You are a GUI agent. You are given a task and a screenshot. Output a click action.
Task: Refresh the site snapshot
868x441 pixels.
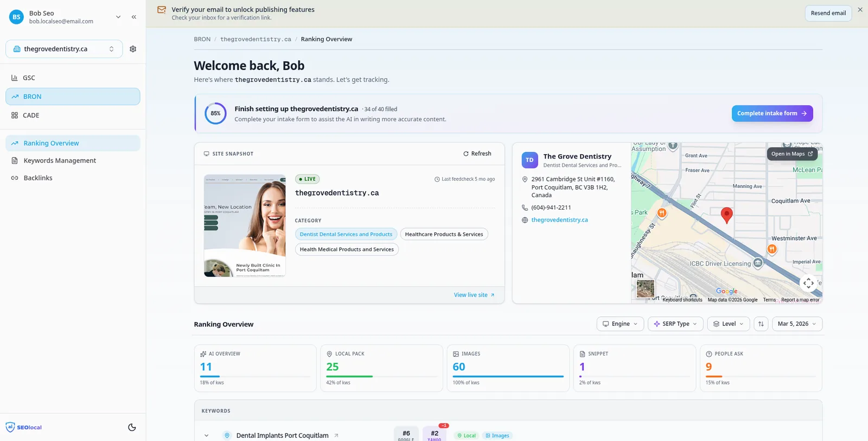477,154
